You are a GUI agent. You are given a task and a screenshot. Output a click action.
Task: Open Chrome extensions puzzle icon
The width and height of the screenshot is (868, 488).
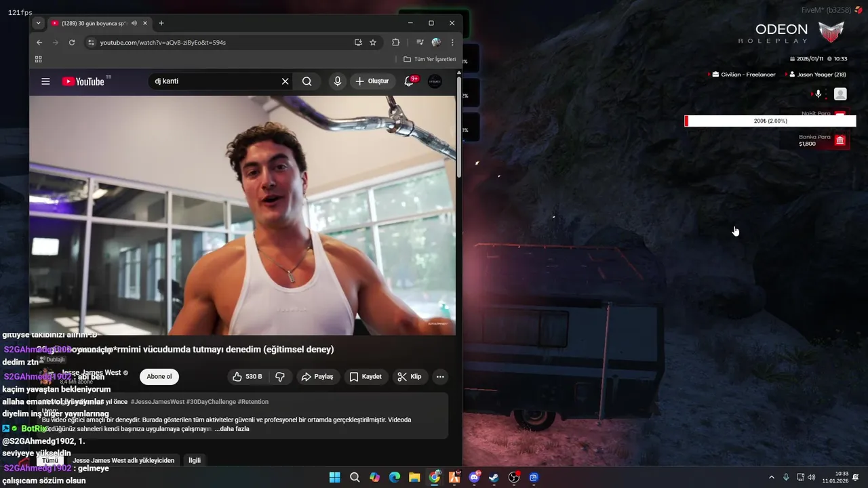coord(396,42)
